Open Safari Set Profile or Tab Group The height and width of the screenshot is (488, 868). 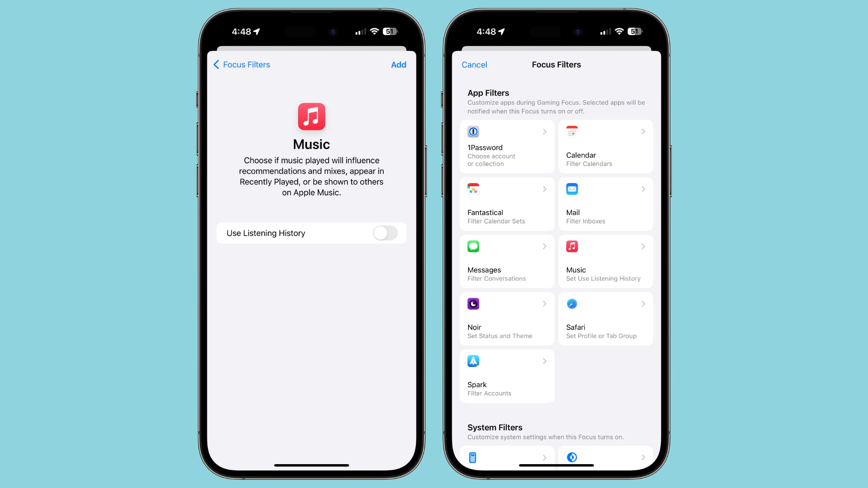pos(605,318)
